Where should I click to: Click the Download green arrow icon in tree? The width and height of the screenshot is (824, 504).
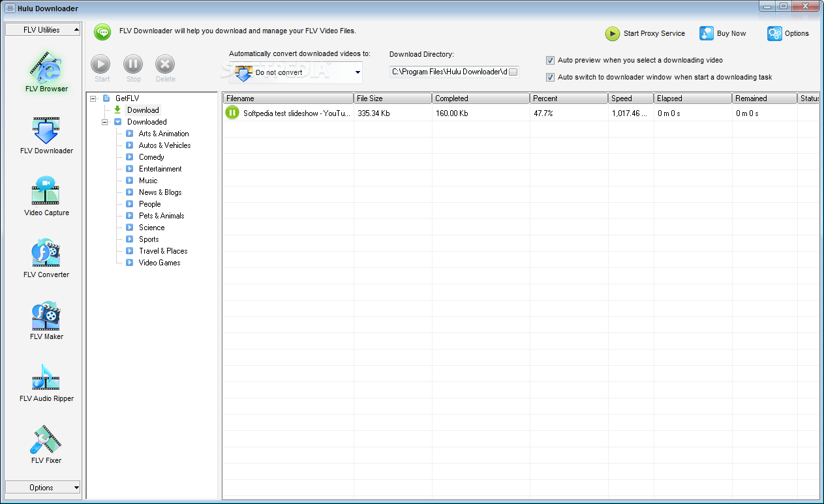click(117, 110)
